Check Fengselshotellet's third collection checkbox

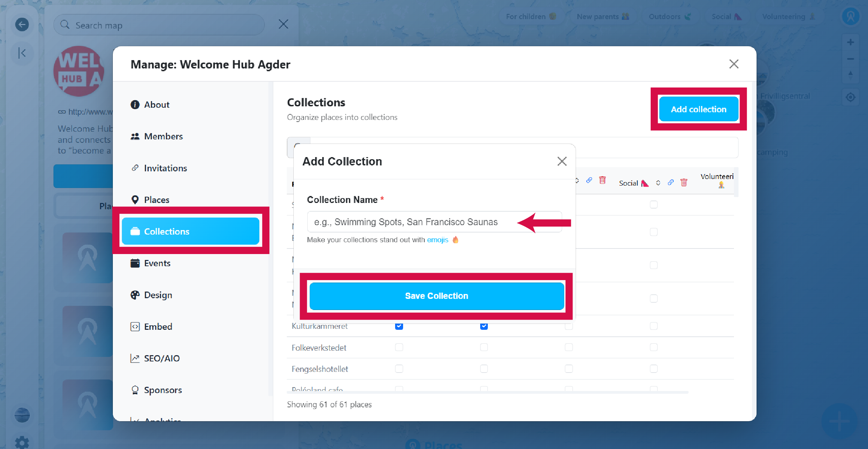pyautogui.click(x=569, y=369)
